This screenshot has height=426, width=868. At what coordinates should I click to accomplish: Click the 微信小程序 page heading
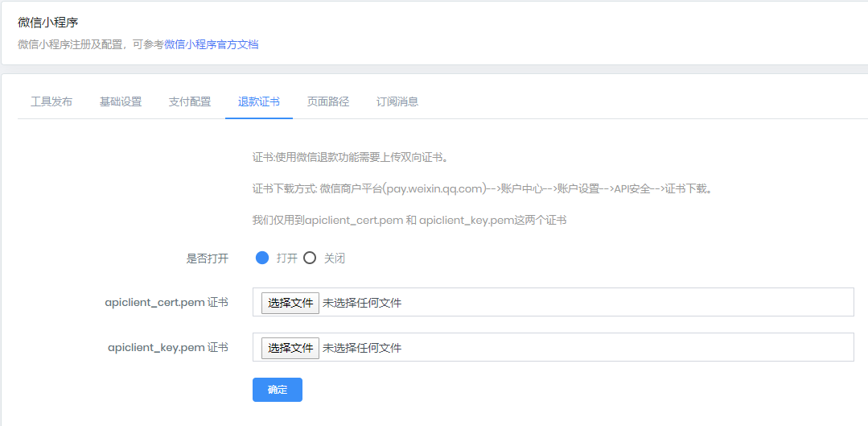tap(48, 23)
